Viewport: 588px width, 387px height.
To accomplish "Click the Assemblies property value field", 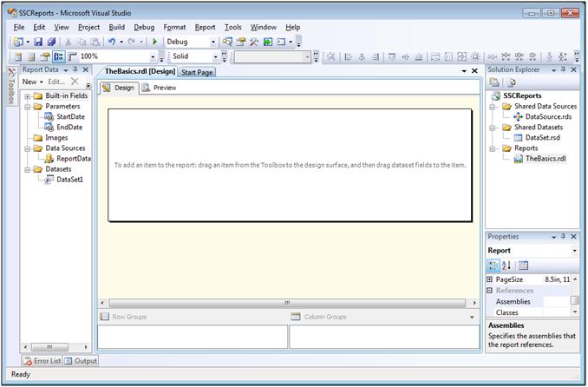I will click(x=557, y=301).
